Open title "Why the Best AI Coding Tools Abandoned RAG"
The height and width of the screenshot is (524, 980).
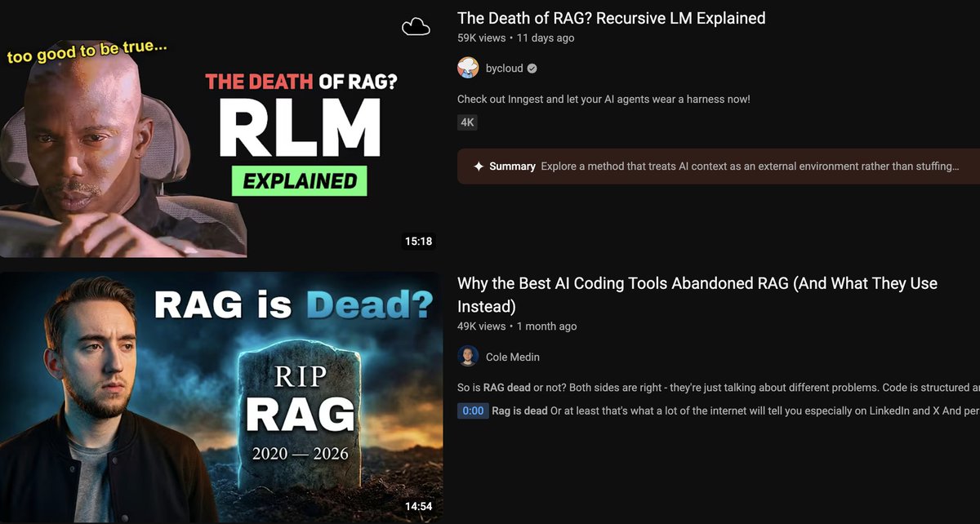697,295
